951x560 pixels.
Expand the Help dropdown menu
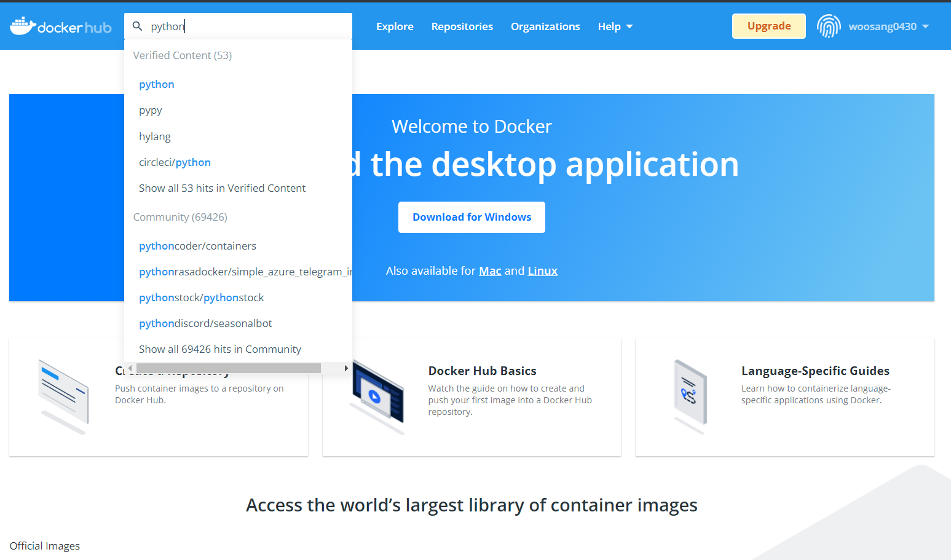point(615,26)
